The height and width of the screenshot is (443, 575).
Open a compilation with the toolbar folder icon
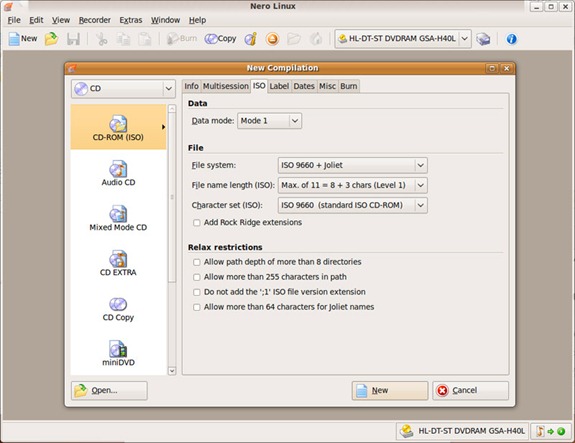[x=51, y=39]
